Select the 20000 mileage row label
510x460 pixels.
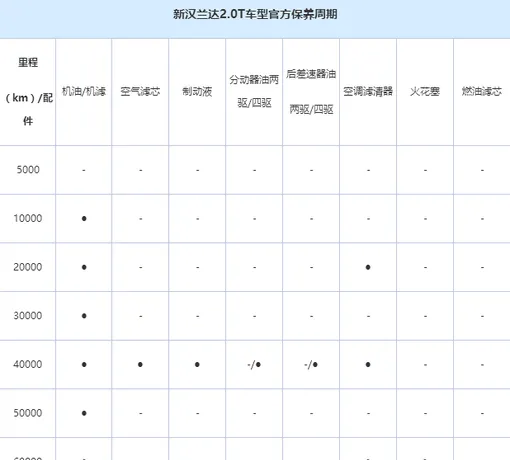click(x=28, y=267)
